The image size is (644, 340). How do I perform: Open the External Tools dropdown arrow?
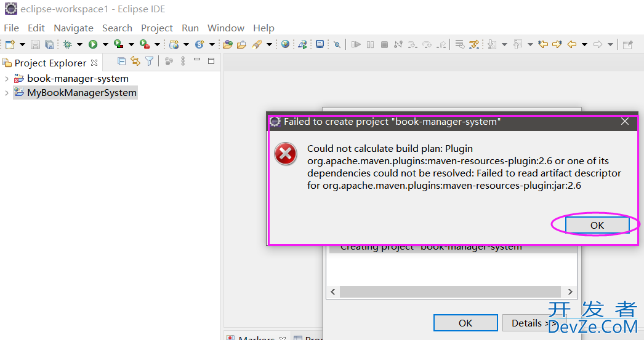157,44
